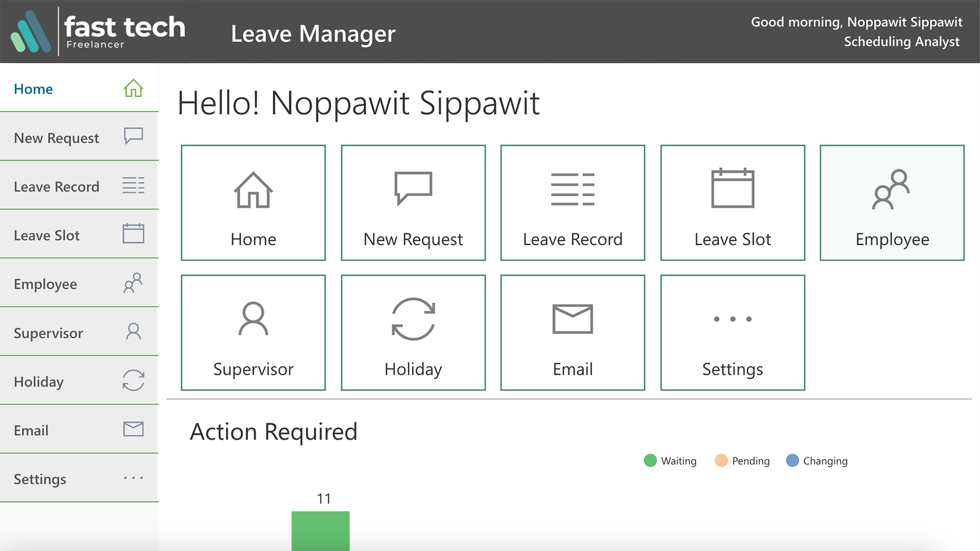
Task: Open the Email tile in main grid
Action: 572,333
